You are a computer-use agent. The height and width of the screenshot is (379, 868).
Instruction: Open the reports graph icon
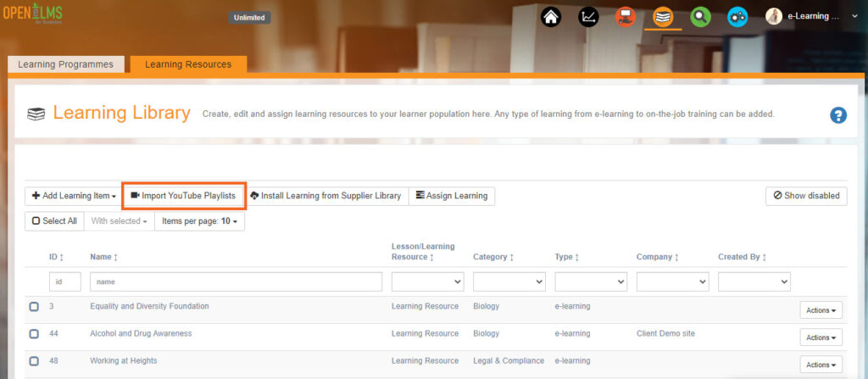(588, 16)
